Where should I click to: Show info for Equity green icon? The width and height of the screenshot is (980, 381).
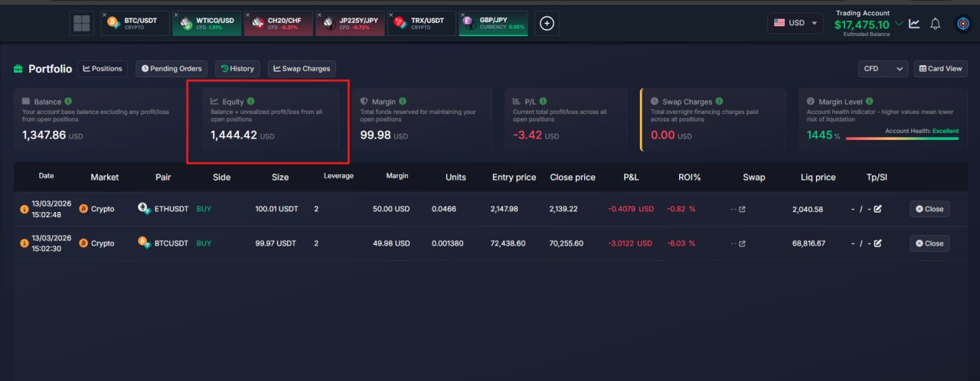pyautogui.click(x=251, y=101)
